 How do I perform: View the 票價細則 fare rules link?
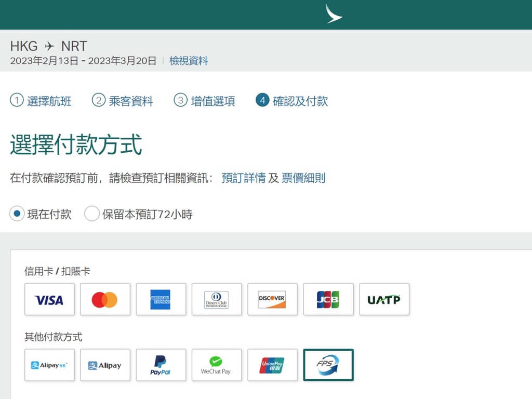pos(303,178)
